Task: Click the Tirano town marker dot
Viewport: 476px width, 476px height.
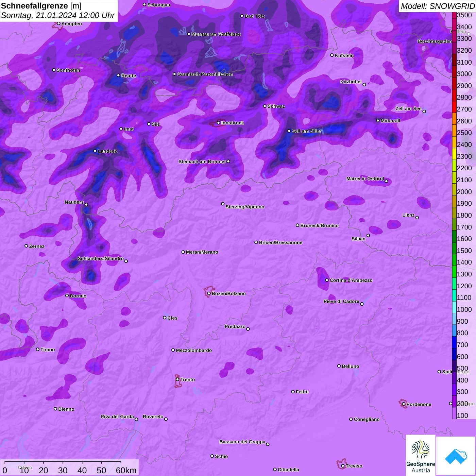Action: tap(38, 350)
